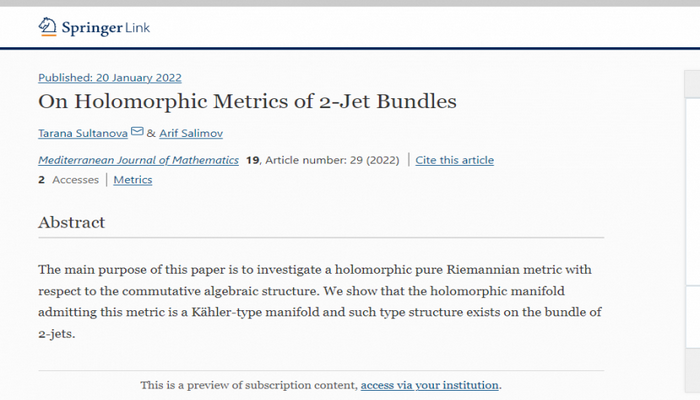This screenshot has width=700, height=400.
Task: Click the Cite this article link
Action: 454,160
